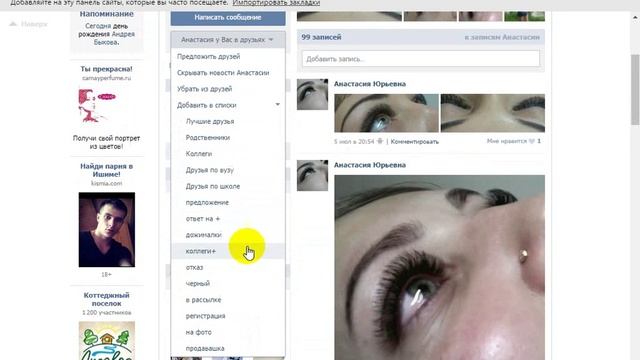Open the man photo in kismia ad
Screen dimensions: 640x360
(x=107, y=230)
